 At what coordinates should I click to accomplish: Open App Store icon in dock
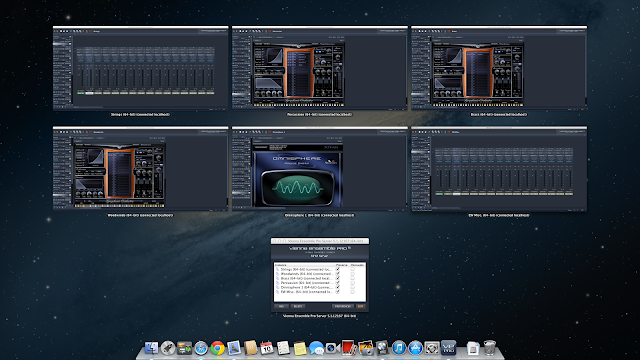(x=416, y=348)
